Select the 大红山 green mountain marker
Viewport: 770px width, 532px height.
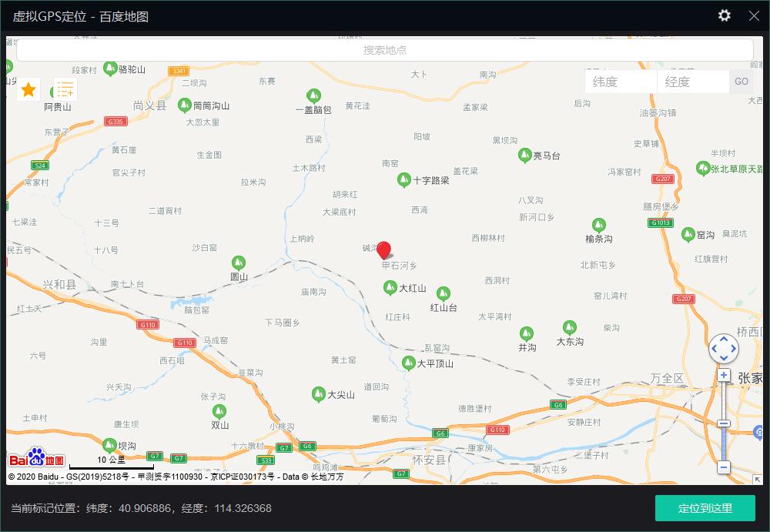[x=390, y=286]
